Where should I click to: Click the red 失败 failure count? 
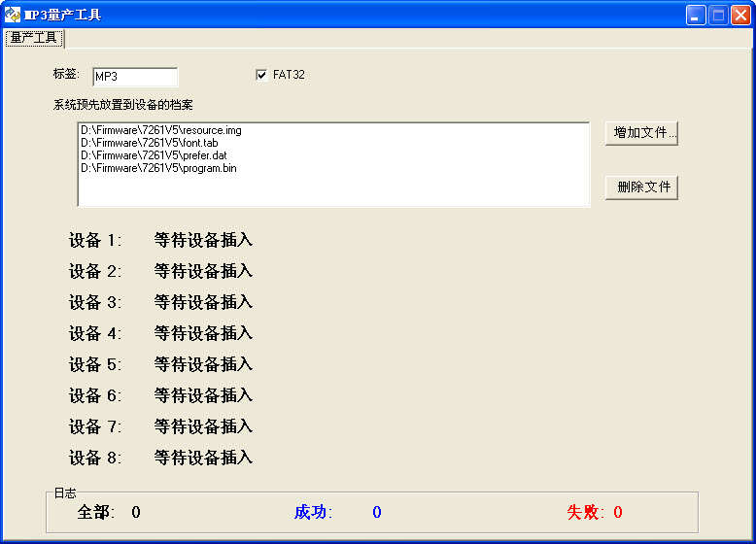tap(618, 512)
